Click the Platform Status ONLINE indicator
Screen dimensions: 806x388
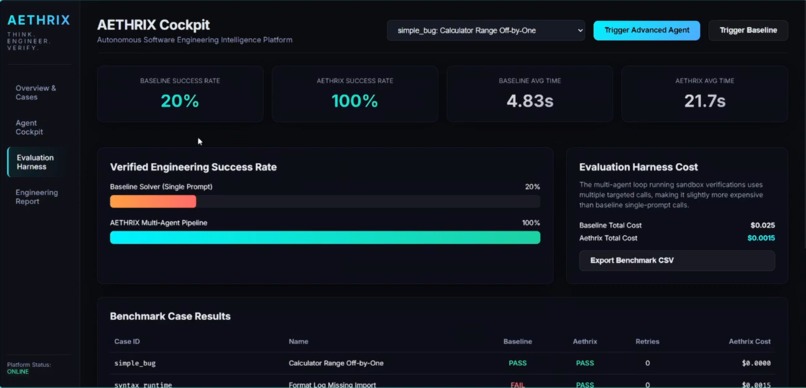(x=18, y=372)
